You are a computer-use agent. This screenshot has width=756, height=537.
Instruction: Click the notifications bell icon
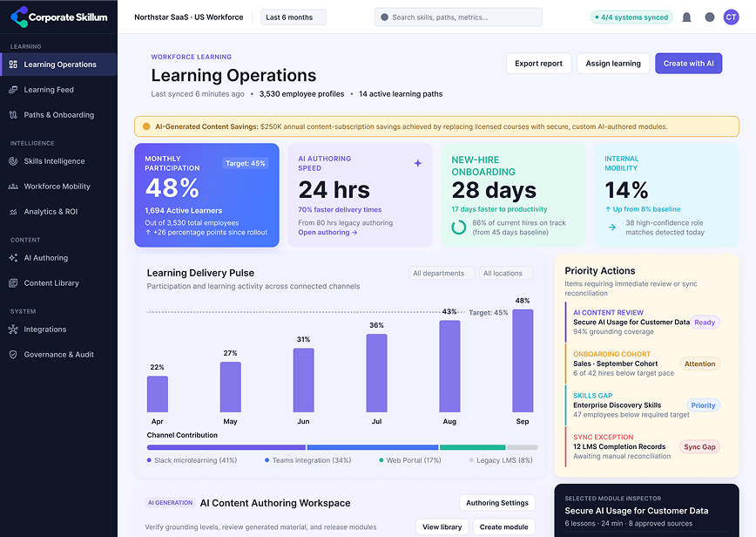pos(686,17)
